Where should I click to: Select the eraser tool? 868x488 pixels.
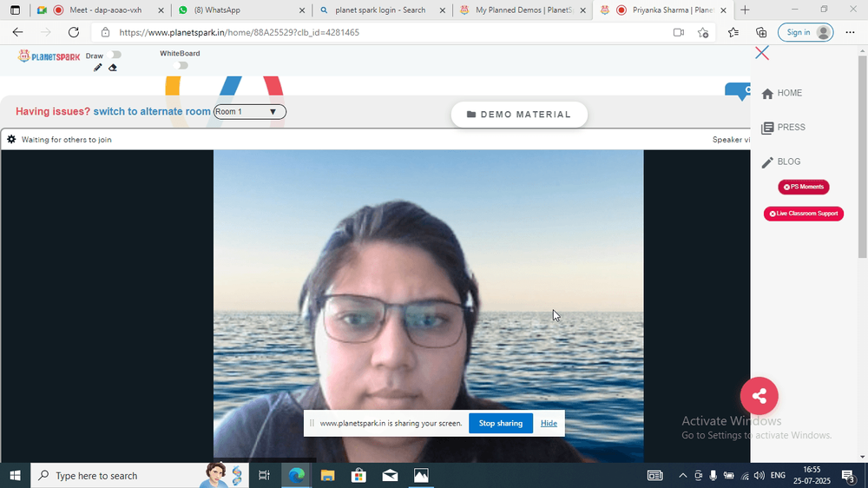113,68
